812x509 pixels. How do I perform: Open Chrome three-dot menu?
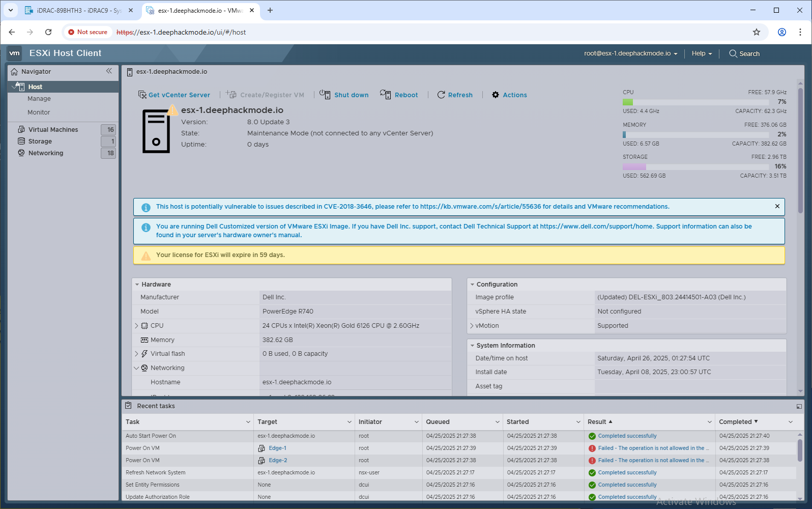point(800,32)
